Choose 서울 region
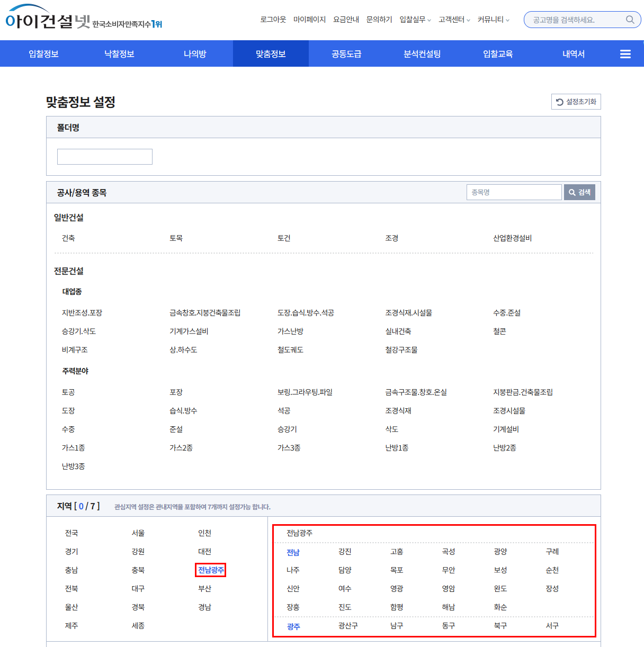Screen dimensions: 644x647 (138, 533)
